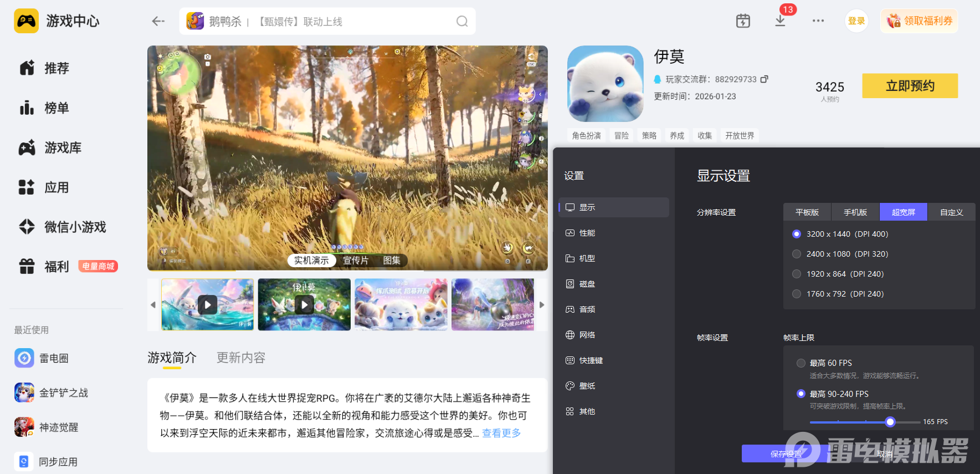Click the 领取福利券 button
Screen dimensions: 980x474
[x=919, y=21]
